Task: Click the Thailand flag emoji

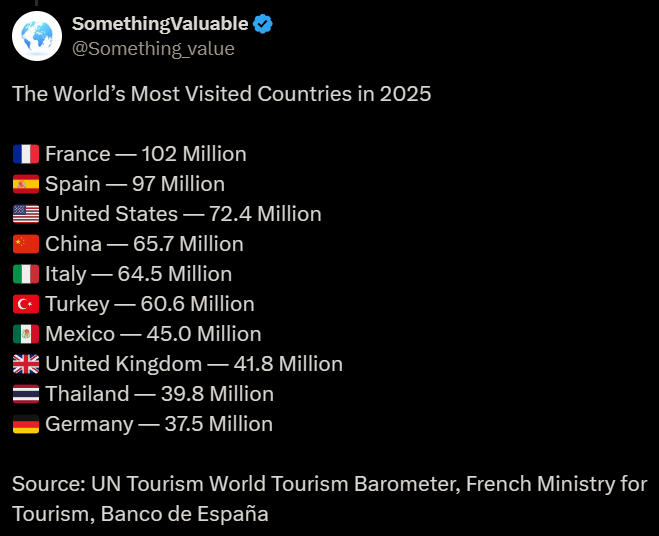Action: 26,394
